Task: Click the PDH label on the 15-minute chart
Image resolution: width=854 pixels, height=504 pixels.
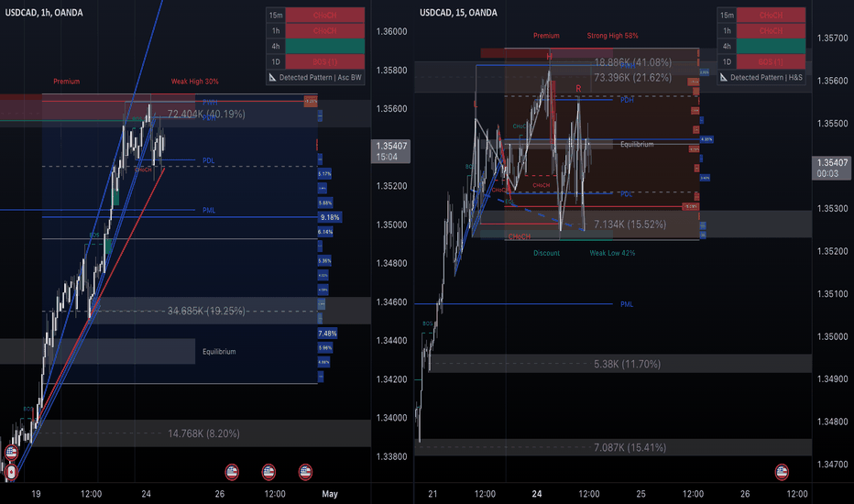Action: pyautogui.click(x=627, y=100)
